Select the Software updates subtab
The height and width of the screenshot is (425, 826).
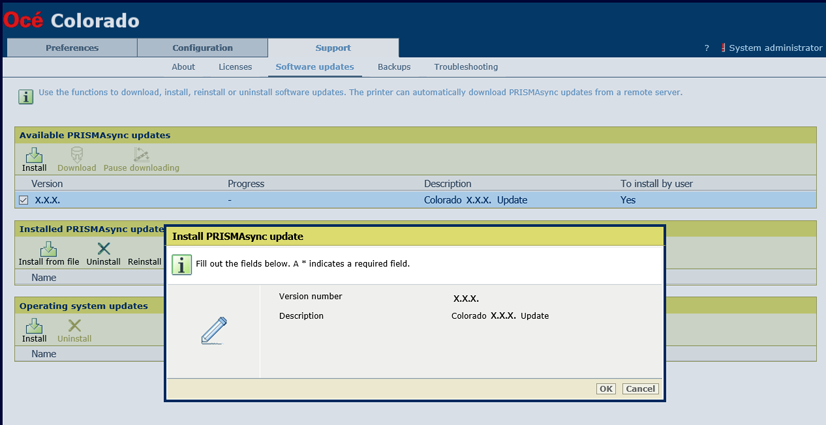click(x=314, y=67)
